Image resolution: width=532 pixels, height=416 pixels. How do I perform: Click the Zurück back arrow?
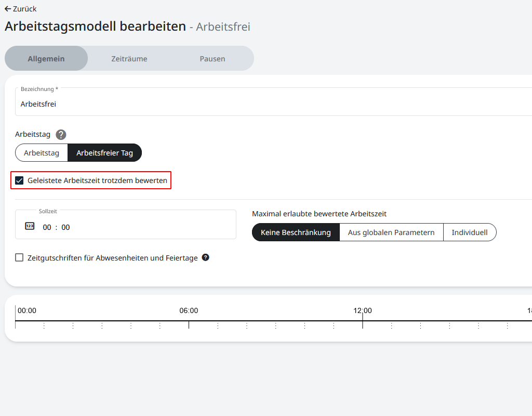[x=8, y=9]
